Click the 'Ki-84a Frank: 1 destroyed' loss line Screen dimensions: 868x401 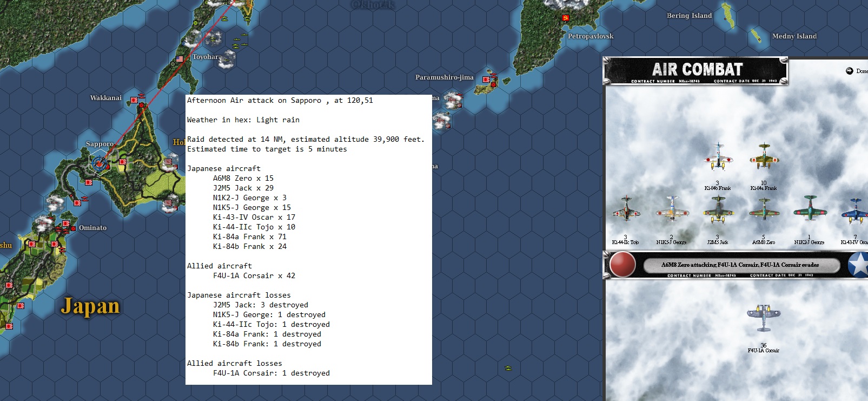[x=267, y=334]
